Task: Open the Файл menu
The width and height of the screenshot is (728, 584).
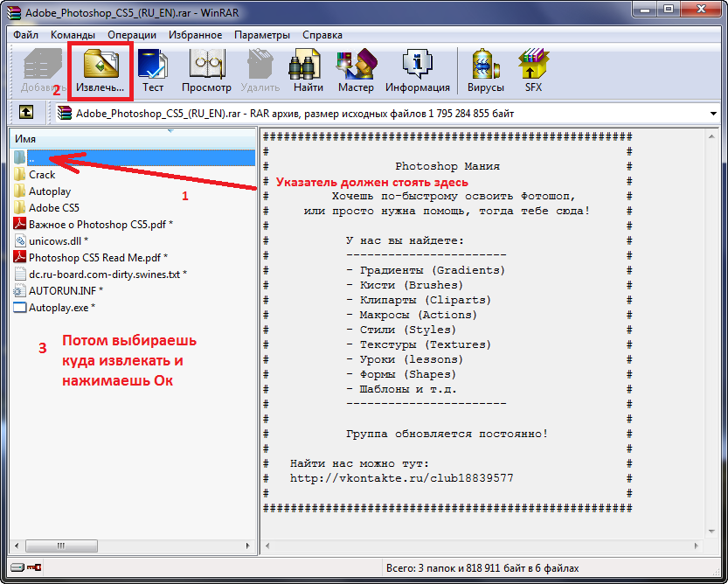Action: point(25,35)
